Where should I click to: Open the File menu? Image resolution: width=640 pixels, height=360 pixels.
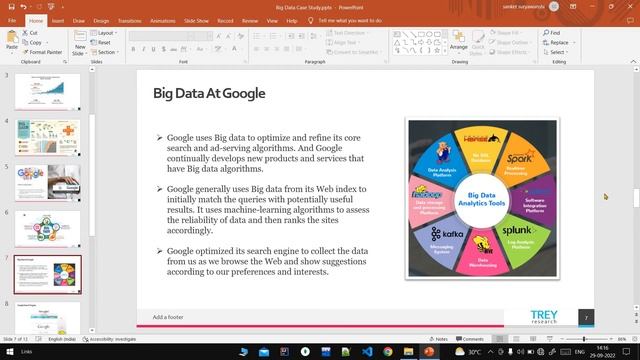[12, 20]
